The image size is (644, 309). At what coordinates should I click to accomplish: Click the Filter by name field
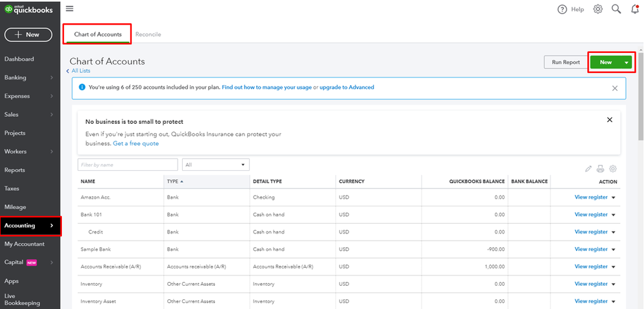[x=128, y=164]
